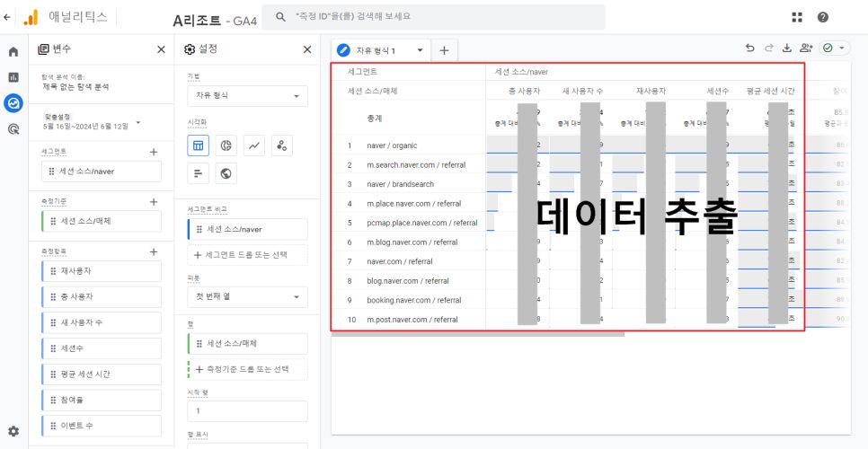Select 세션수 metric chip

[102, 348]
